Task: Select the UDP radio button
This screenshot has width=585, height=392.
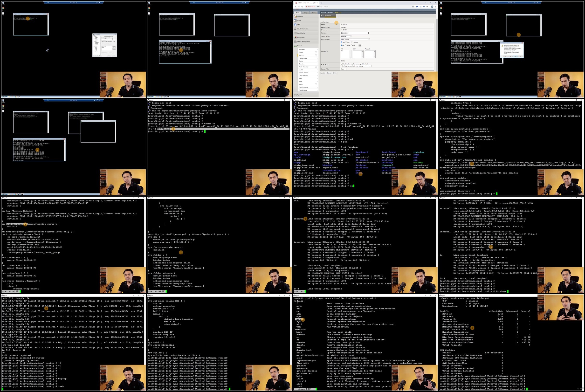Action: (346, 42)
